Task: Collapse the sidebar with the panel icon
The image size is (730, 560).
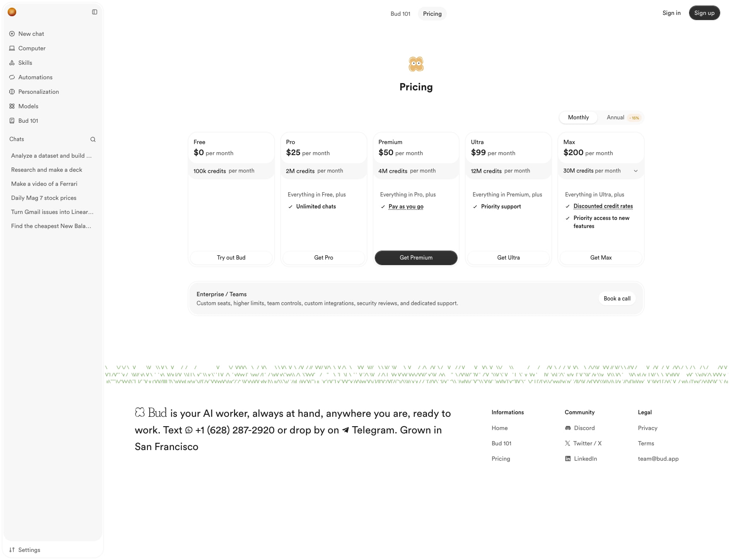Action: tap(95, 12)
